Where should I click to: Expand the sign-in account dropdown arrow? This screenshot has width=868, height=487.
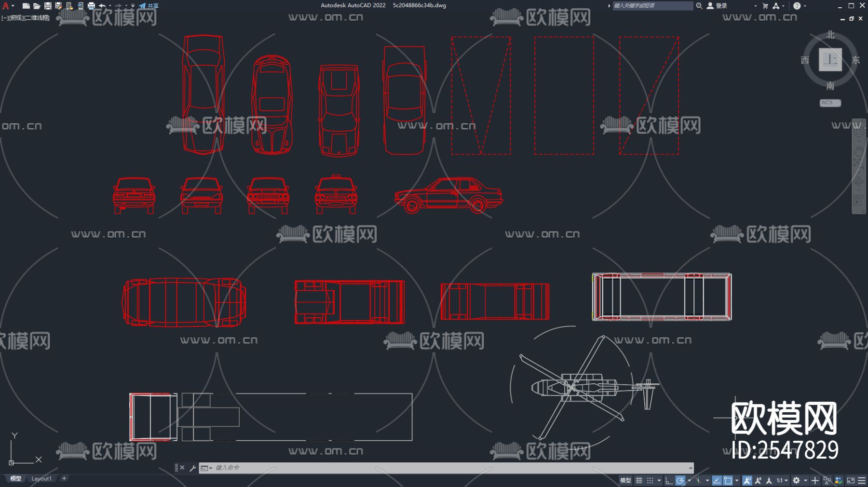(755, 6)
